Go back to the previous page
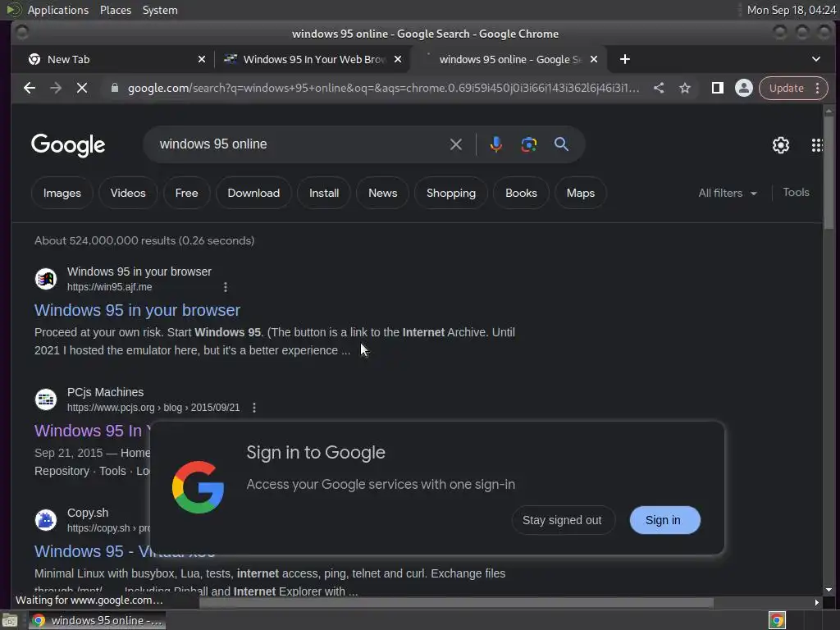The height and width of the screenshot is (630, 840). coord(30,88)
